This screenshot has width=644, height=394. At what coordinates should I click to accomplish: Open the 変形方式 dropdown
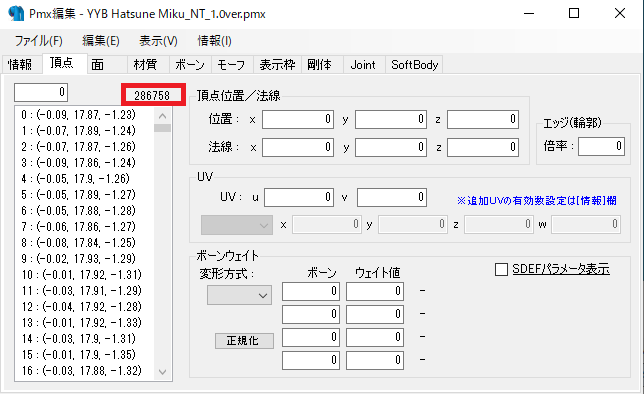pyautogui.click(x=239, y=295)
